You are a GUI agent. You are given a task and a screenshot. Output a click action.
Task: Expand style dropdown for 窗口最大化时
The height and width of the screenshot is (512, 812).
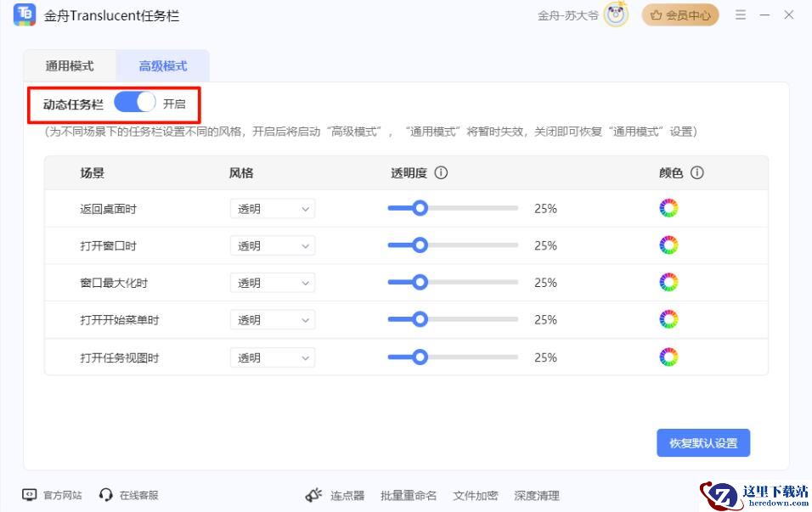pos(273,284)
